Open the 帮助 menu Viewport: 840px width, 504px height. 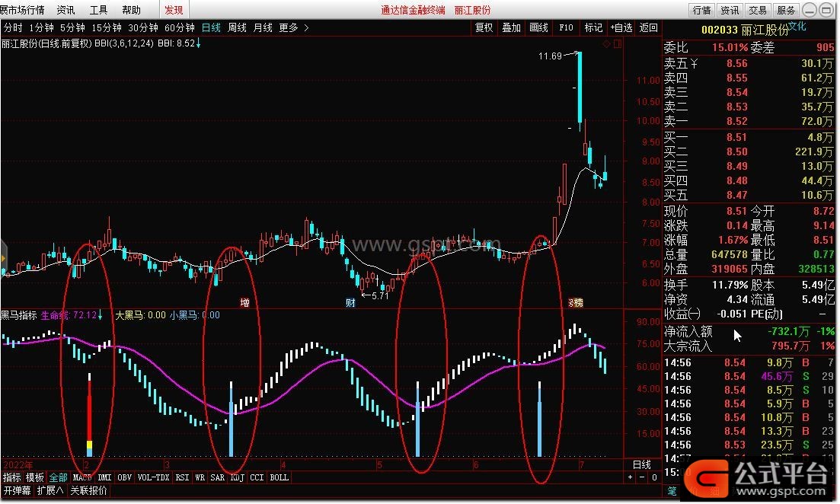click(131, 10)
